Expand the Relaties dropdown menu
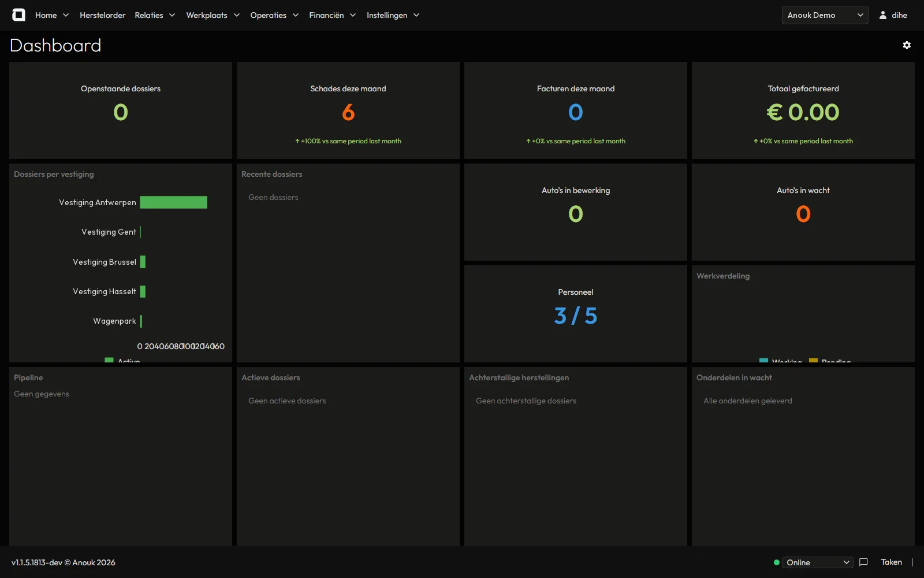Viewport: 924px width, 578px height. click(x=155, y=15)
